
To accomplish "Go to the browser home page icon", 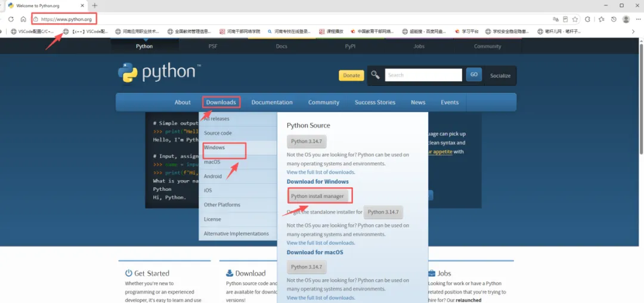I will coord(23,19).
